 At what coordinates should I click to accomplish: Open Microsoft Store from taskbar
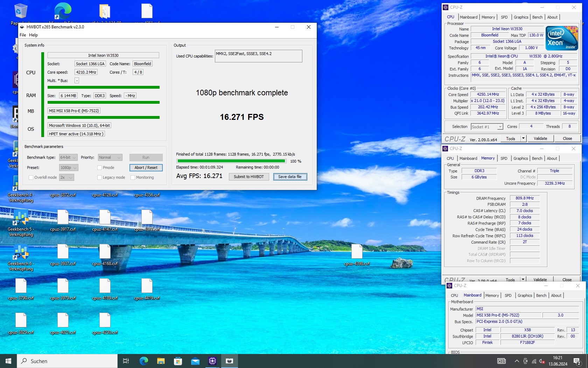pyautogui.click(x=178, y=361)
